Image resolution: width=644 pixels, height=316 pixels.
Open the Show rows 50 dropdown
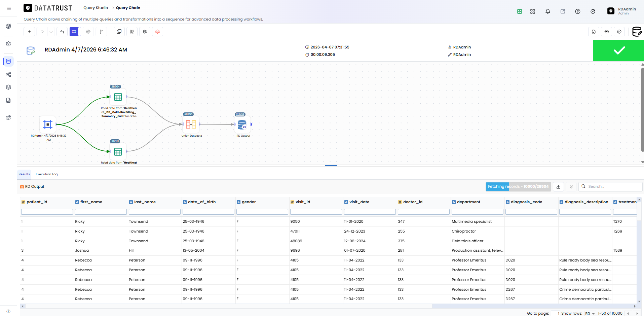pyautogui.click(x=590, y=313)
